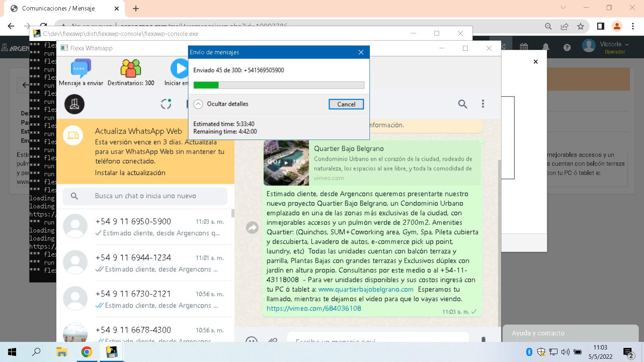Close the Envío de mensajes dialog

pyautogui.click(x=361, y=52)
